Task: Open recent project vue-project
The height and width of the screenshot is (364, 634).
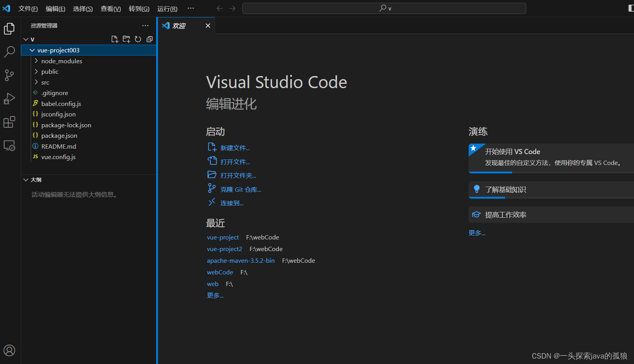Action: coord(223,237)
